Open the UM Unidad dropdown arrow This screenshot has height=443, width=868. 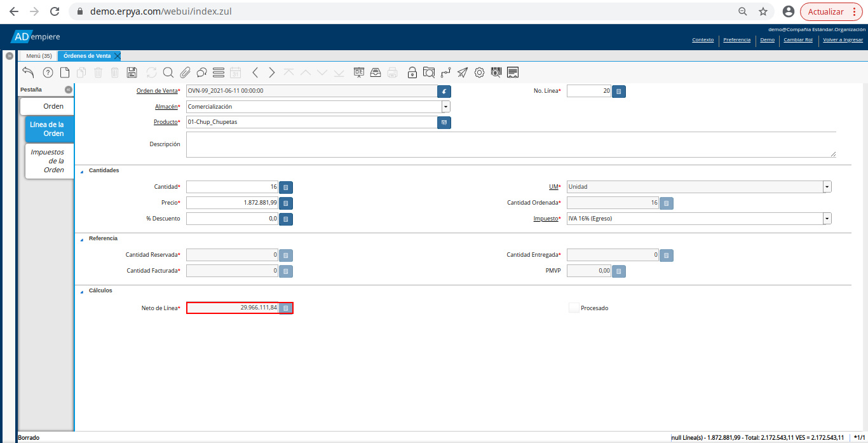click(x=827, y=187)
